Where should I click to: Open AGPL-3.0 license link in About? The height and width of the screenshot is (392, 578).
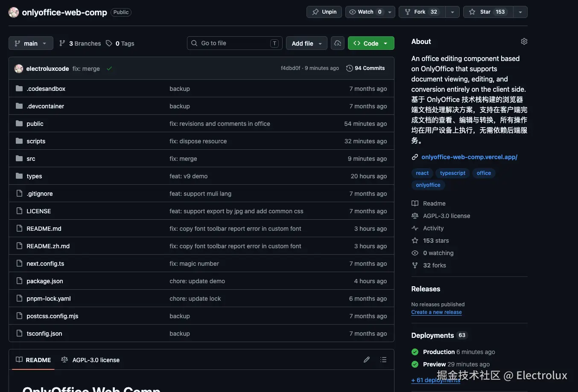(x=441, y=216)
